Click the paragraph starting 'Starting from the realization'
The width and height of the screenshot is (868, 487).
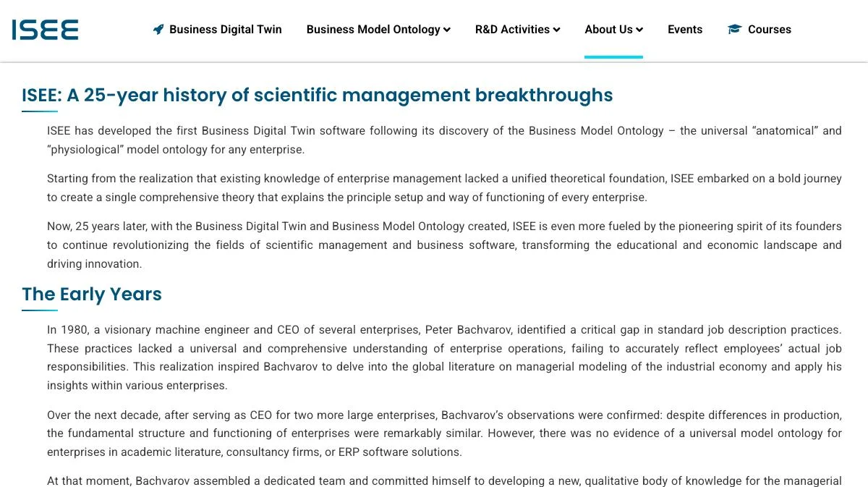pos(444,188)
